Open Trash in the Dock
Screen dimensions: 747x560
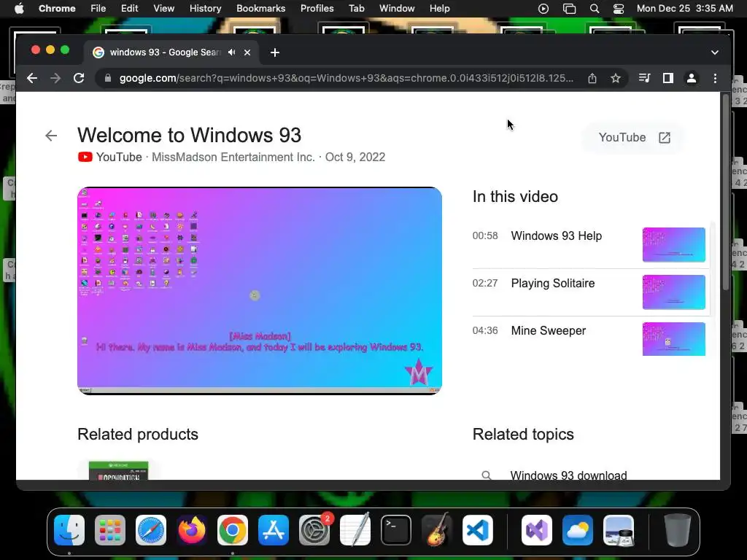(x=677, y=530)
